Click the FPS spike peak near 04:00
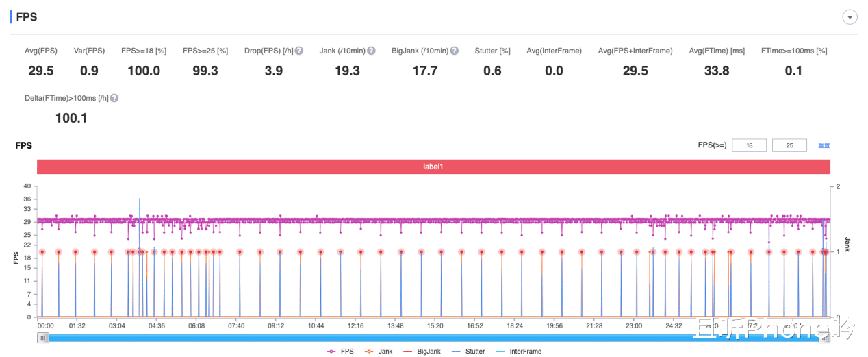Screen dimensions: 868x357 point(140,199)
